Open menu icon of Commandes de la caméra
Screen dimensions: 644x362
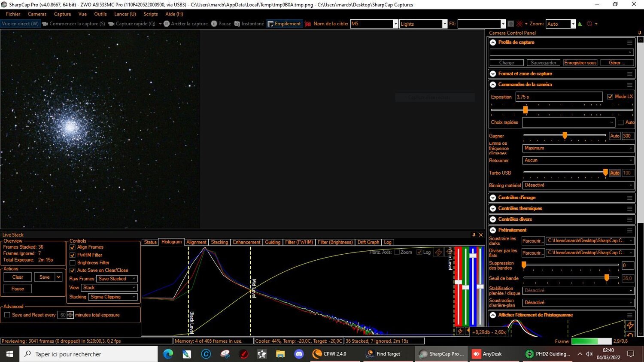click(629, 85)
